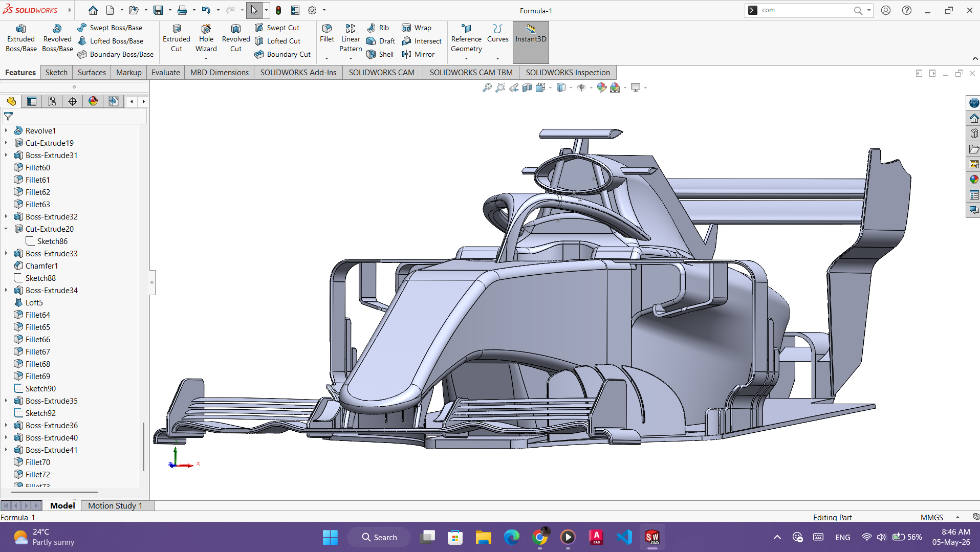The width and height of the screenshot is (980, 552).
Task: Select the Revolved Boss/Base tool
Action: tap(57, 38)
